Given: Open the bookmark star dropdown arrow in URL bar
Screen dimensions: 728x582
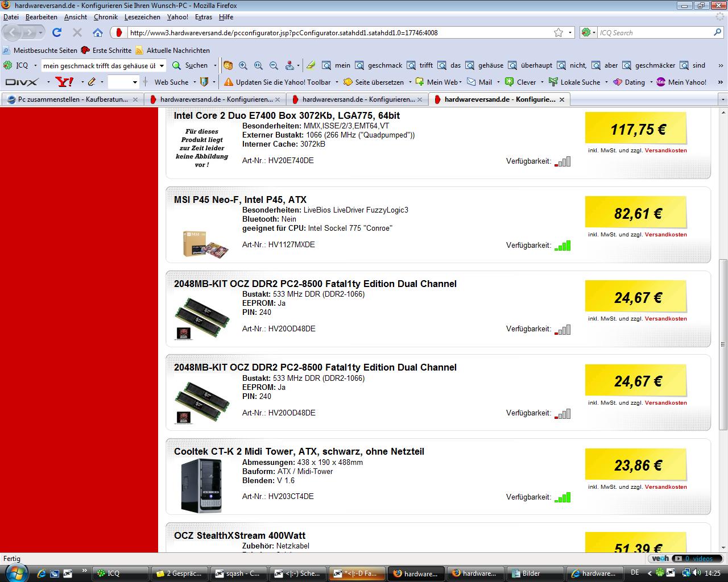Looking at the screenshot, I should (570, 32).
